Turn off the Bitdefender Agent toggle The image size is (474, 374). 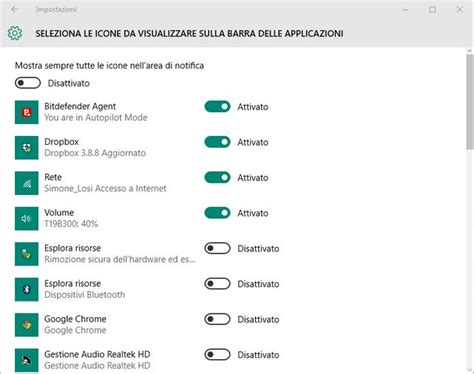click(x=217, y=107)
